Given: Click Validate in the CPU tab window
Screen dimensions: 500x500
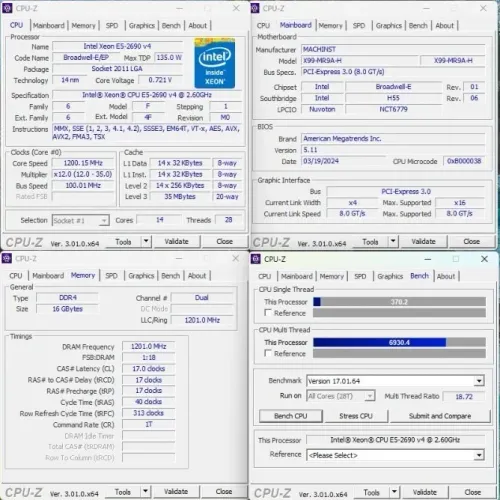Looking at the screenshot, I should 176,241.
